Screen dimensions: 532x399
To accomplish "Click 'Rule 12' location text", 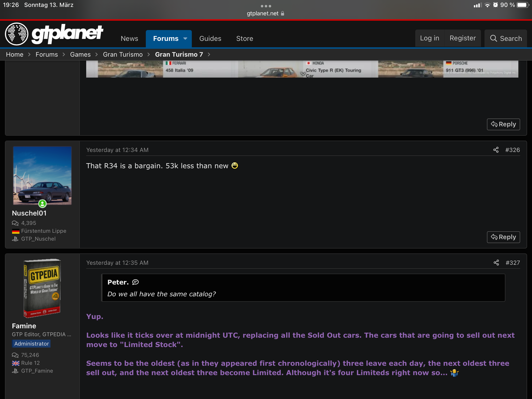I will point(31,363).
